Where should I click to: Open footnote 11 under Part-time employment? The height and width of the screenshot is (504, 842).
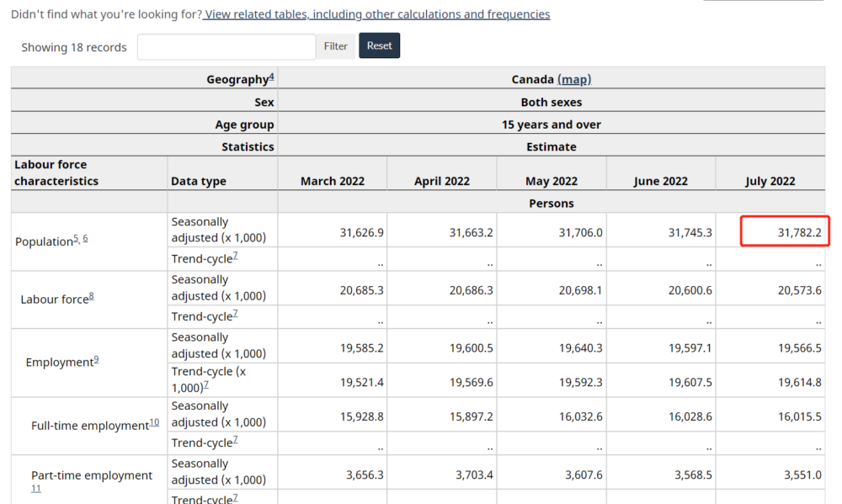pos(36,488)
